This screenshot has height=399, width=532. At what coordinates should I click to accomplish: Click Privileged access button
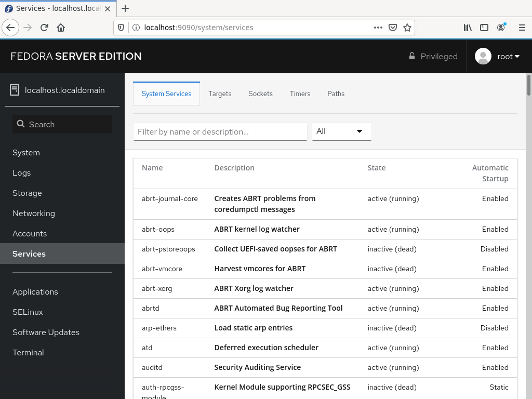point(433,56)
